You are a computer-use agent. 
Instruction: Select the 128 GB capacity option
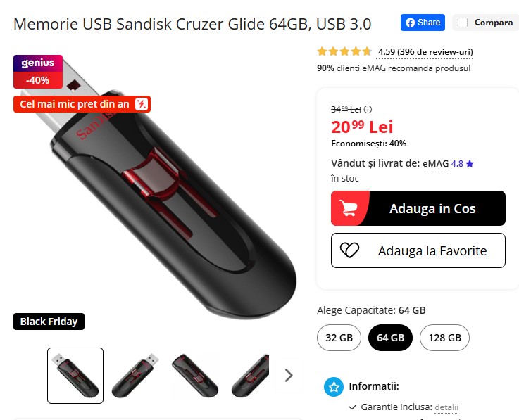coord(444,338)
